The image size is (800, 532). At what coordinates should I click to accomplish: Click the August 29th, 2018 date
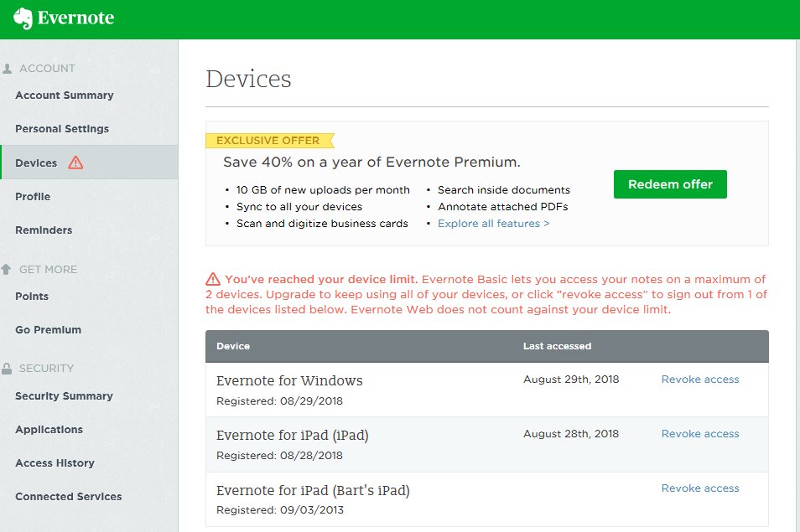coord(571,380)
